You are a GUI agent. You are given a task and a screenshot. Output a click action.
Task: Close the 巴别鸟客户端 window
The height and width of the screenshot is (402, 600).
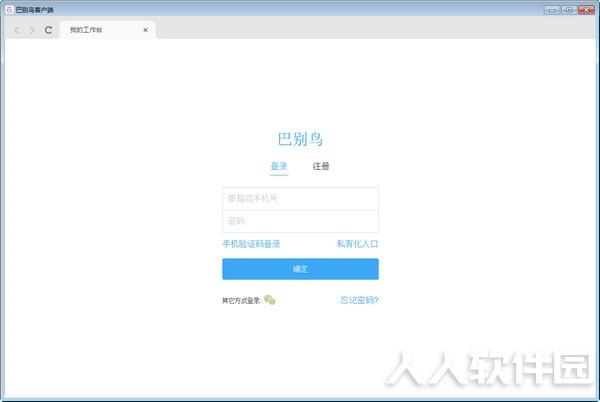586,10
